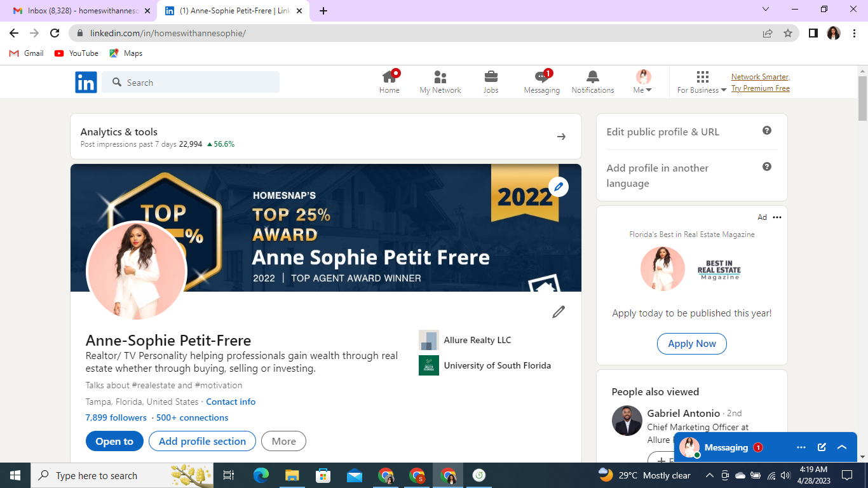868x488 pixels.
Task: Open the Open to options
Action: 114,442
